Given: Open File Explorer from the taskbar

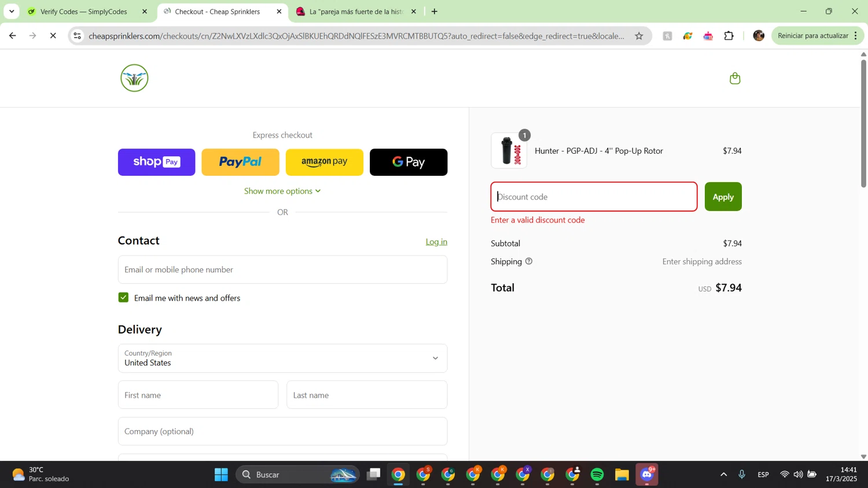Looking at the screenshot, I should (622, 475).
